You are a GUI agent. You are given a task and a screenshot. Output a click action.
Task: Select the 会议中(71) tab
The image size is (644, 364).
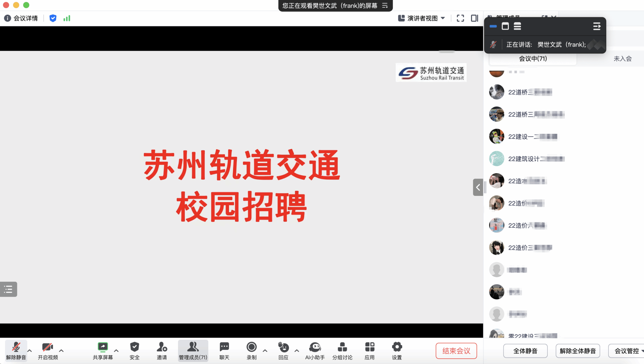point(533,59)
